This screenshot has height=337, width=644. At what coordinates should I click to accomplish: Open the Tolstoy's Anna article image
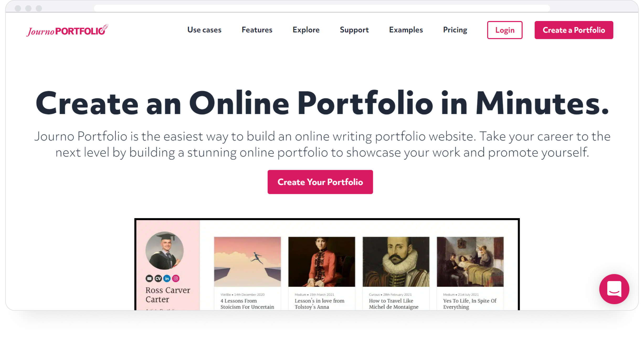coord(321,262)
